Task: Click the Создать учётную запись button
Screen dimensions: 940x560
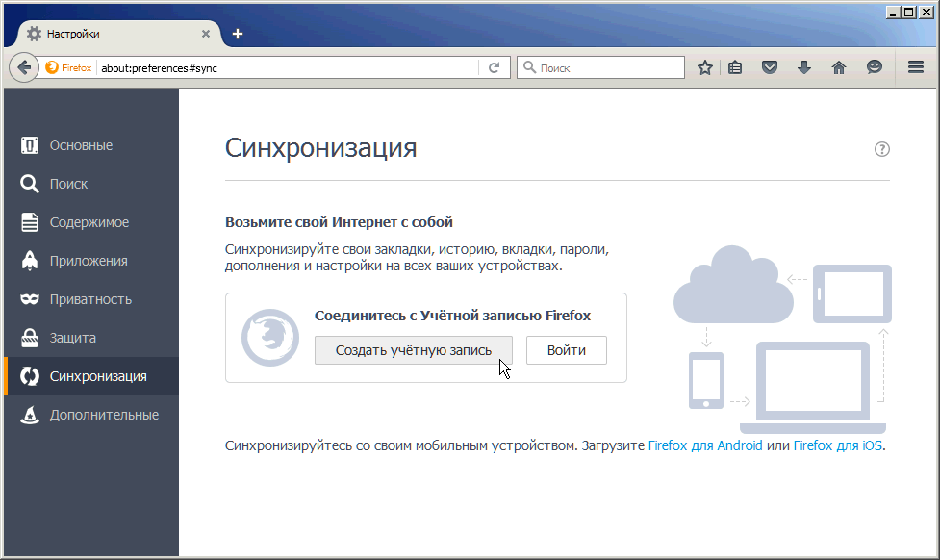Action: pos(413,350)
